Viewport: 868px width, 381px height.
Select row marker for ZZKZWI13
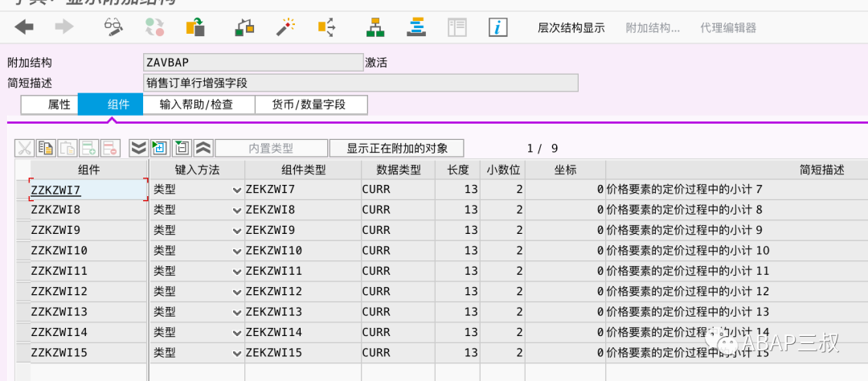pos(23,313)
